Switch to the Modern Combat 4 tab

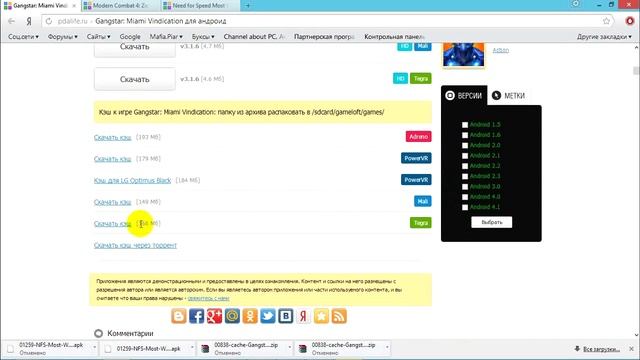click(x=121, y=6)
